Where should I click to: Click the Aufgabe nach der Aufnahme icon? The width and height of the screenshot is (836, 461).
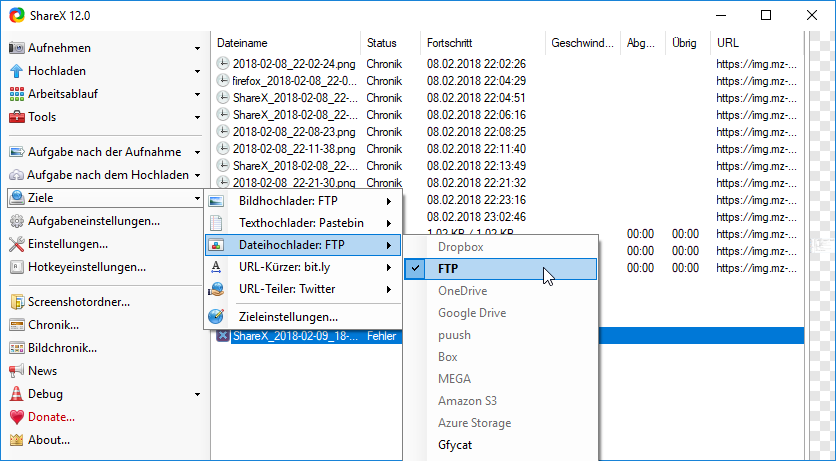point(17,152)
